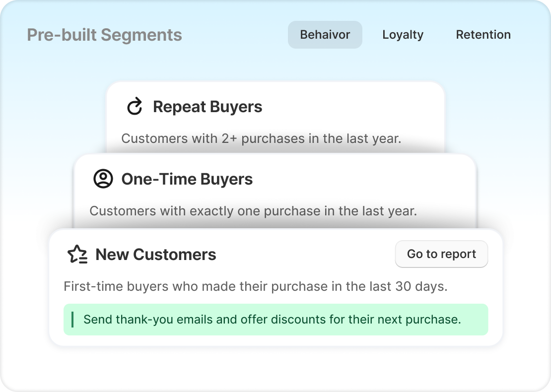Choose the New Customers segment title
Screen dimensions: 551x392
(156, 255)
